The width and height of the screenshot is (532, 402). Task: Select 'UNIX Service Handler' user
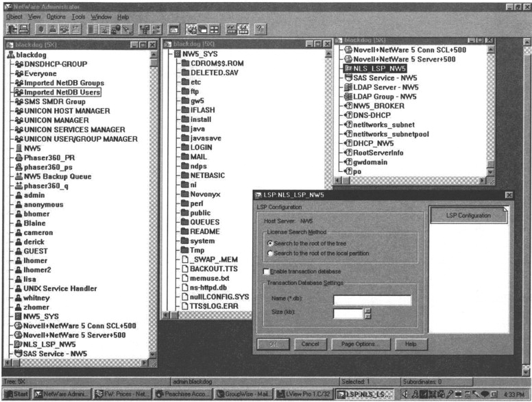click(x=60, y=288)
